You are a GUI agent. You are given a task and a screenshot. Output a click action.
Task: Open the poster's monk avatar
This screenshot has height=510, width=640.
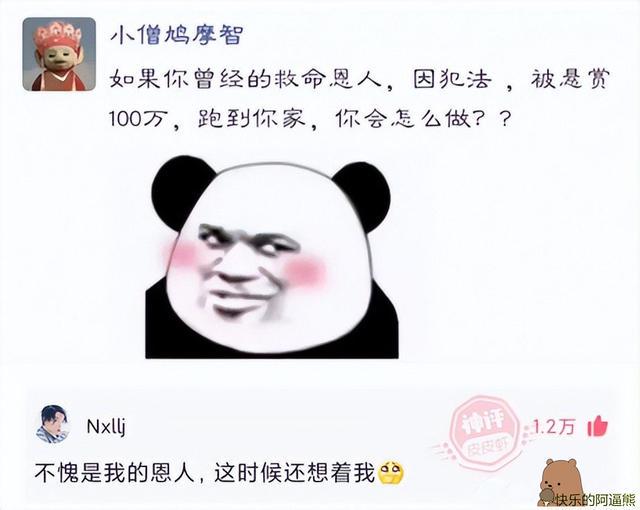pyautogui.click(x=59, y=54)
